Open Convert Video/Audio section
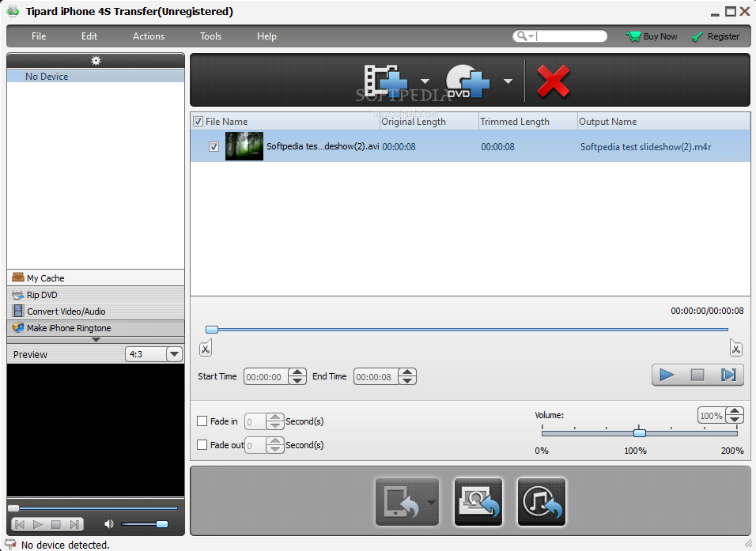 96,311
